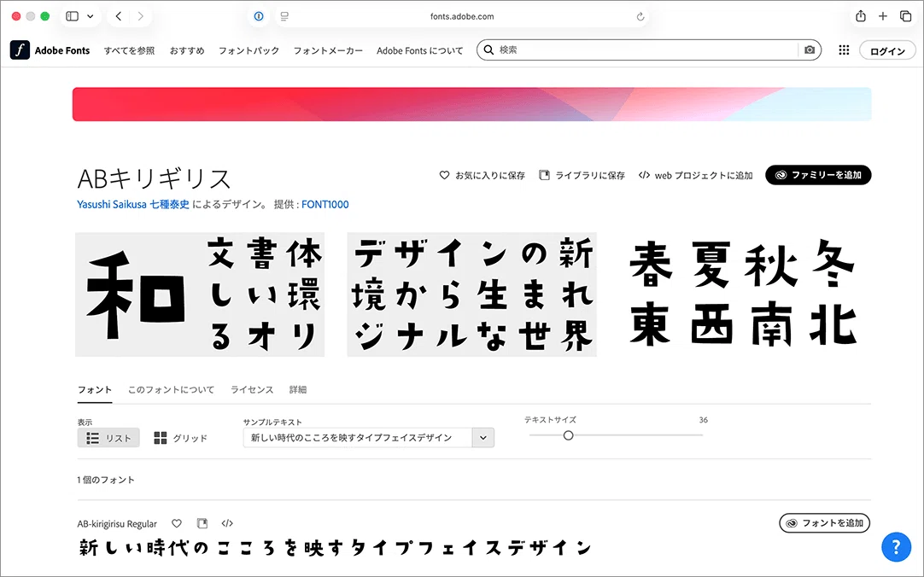
Task: Show the Reader view icon in address bar
Action: pyautogui.click(x=284, y=16)
